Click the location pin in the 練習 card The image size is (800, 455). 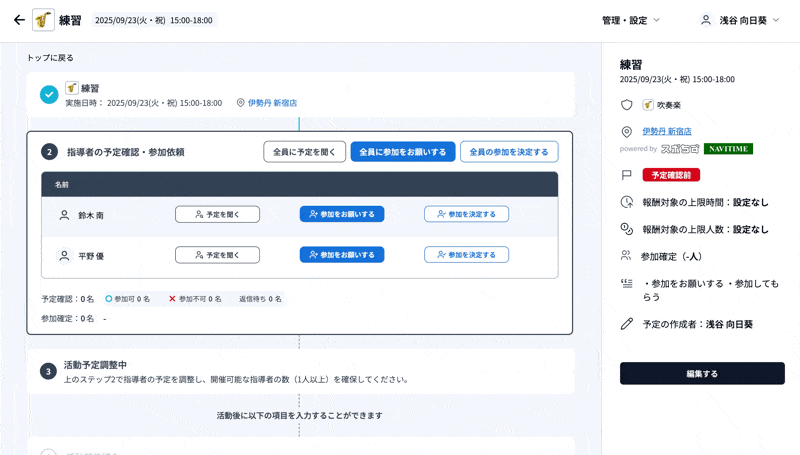[x=240, y=103]
